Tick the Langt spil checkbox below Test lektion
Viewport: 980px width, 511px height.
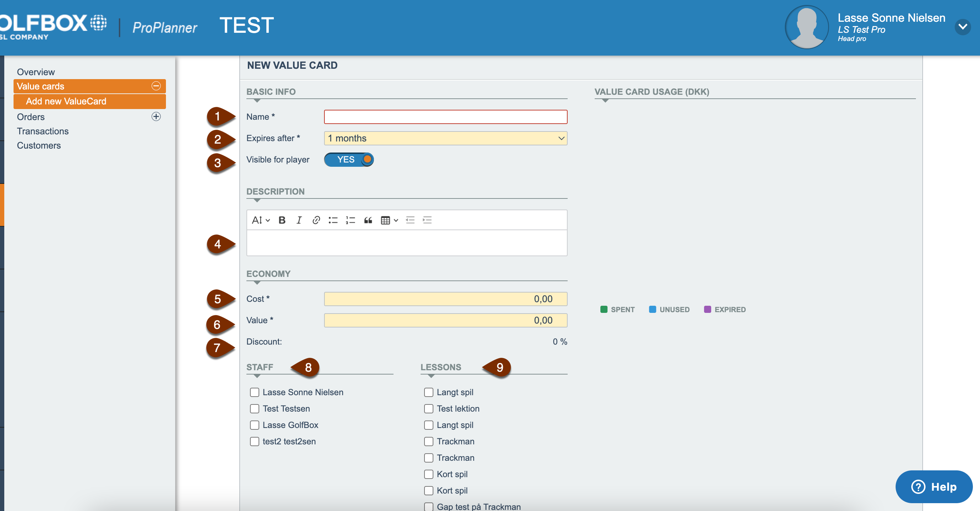[x=429, y=425]
